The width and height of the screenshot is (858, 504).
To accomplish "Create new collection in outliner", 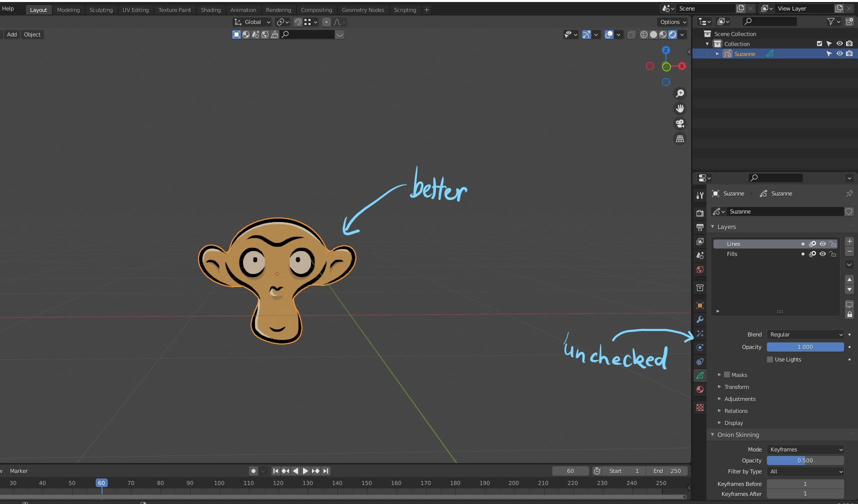I will [849, 21].
